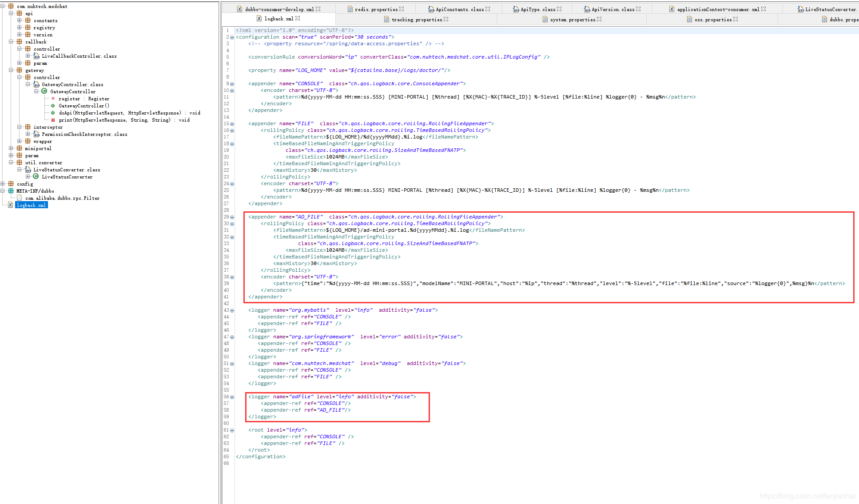This screenshot has width=859, height=504.
Task: Open the ApiConstants.class editor tab
Action: pos(459,9)
